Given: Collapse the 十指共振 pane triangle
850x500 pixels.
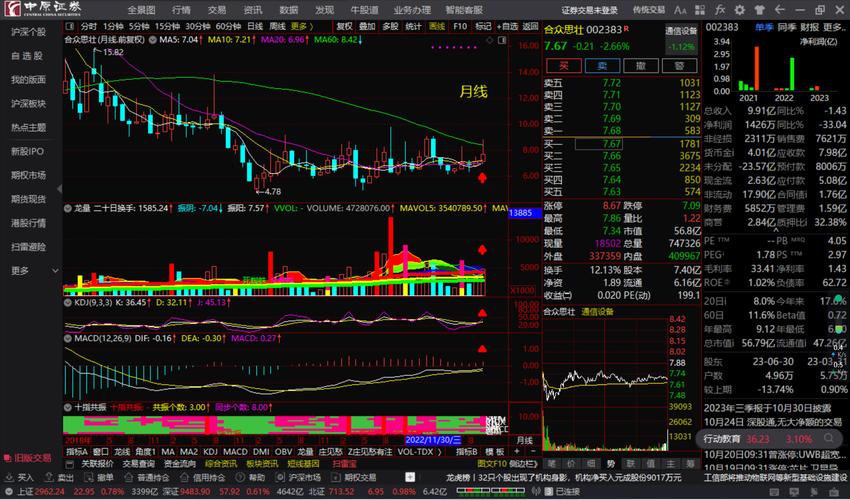Looking at the screenshot, I should (x=67, y=406).
